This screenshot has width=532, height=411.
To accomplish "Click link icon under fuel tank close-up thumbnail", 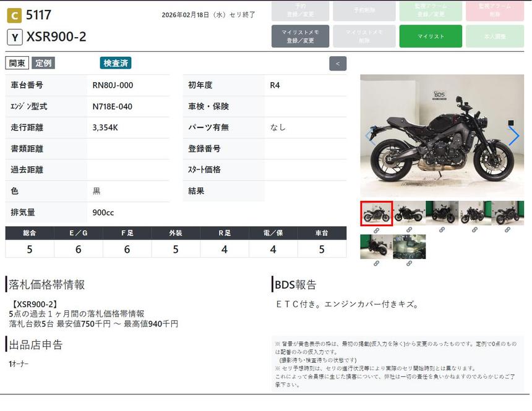I will pyautogui.click(x=409, y=263).
